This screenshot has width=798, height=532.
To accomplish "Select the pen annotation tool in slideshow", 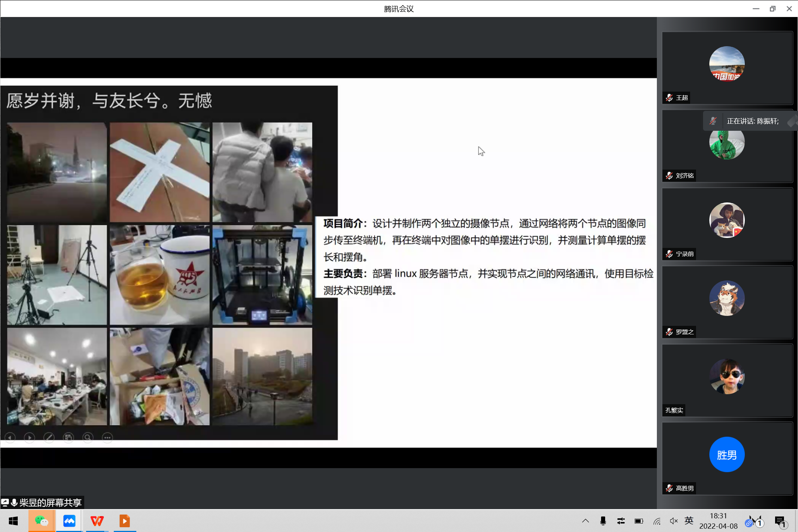I will 49,438.
